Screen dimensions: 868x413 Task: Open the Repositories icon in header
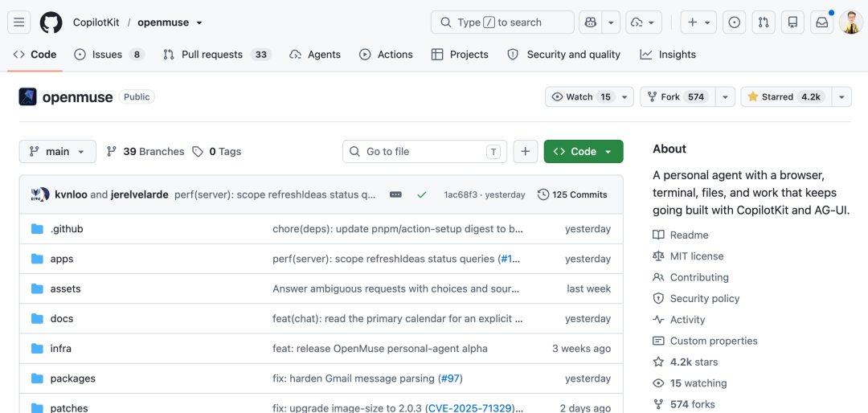[792, 22]
